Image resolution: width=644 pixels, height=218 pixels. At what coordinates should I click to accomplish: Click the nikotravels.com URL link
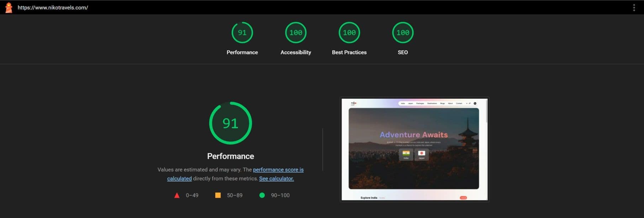(53, 7)
